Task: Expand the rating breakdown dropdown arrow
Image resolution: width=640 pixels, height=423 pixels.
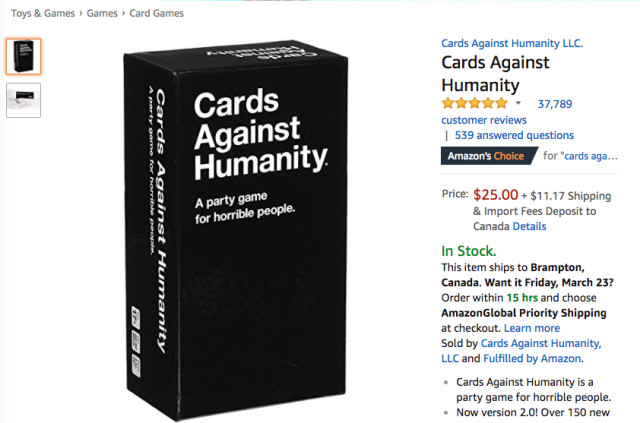Action: (x=518, y=103)
